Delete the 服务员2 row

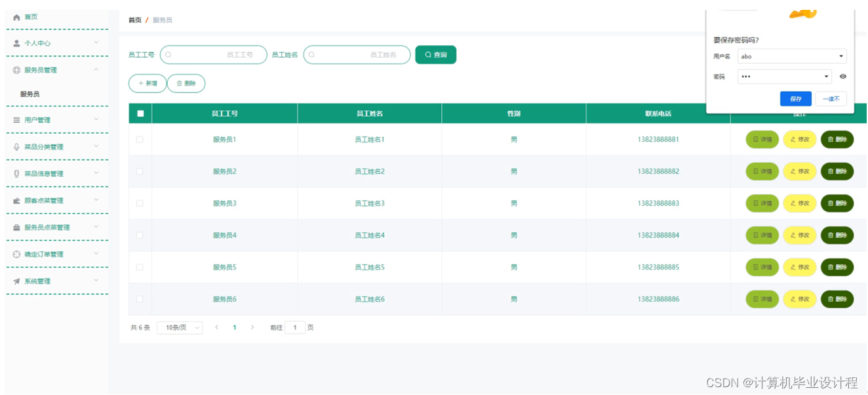point(837,171)
